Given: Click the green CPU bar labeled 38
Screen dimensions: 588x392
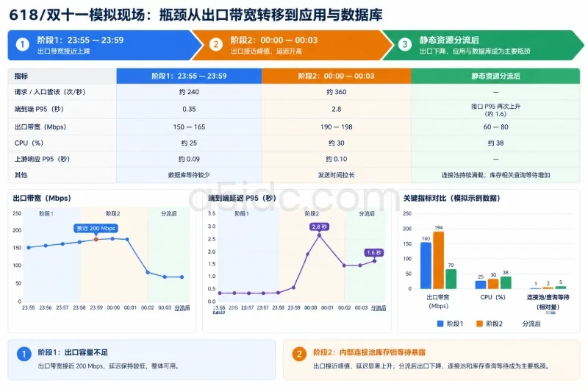Looking at the screenshot, I should [506, 283].
